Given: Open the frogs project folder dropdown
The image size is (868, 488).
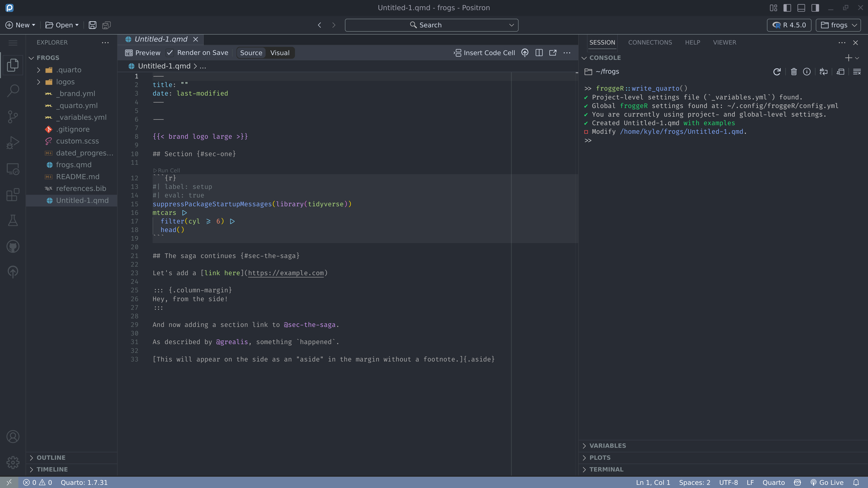Looking at the screenshot, I should [838, 25].
